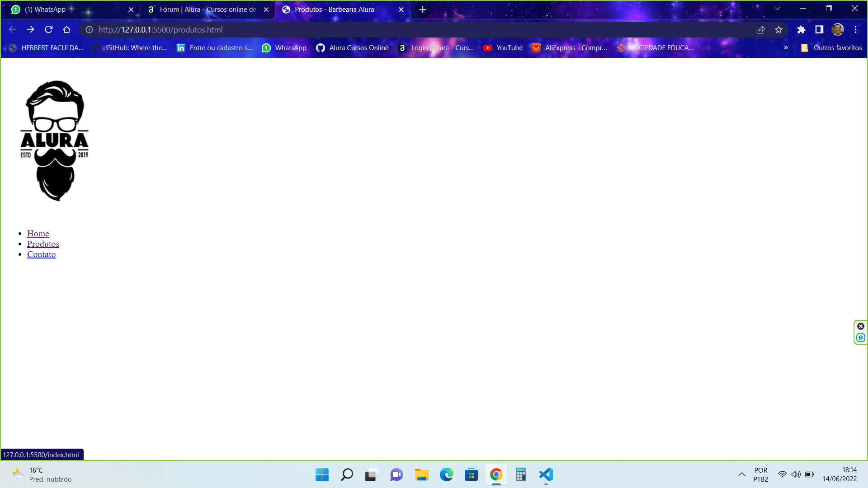
Task: Click the browser Home icon
Action: coord(67,30)
